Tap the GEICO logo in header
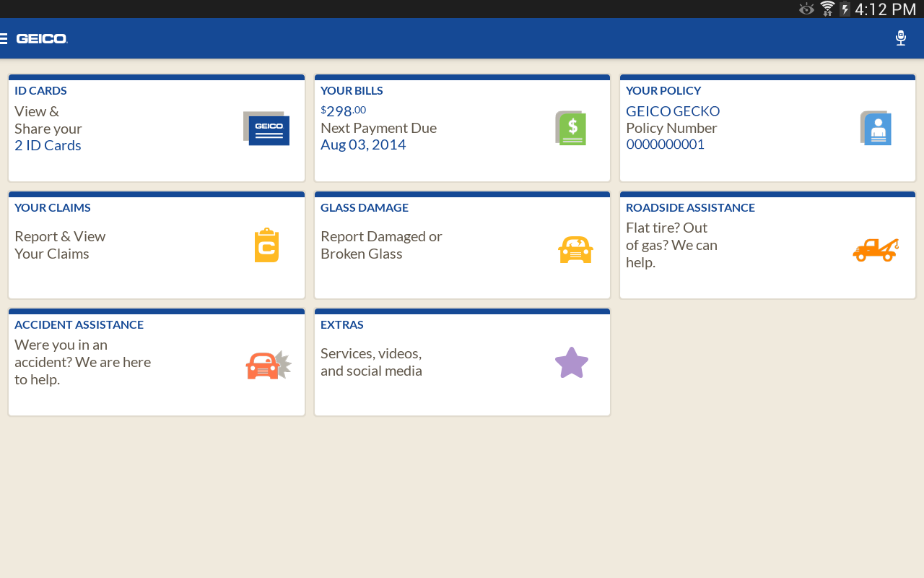The height and width of the screenshot is (578, 924). click(42, 38)
